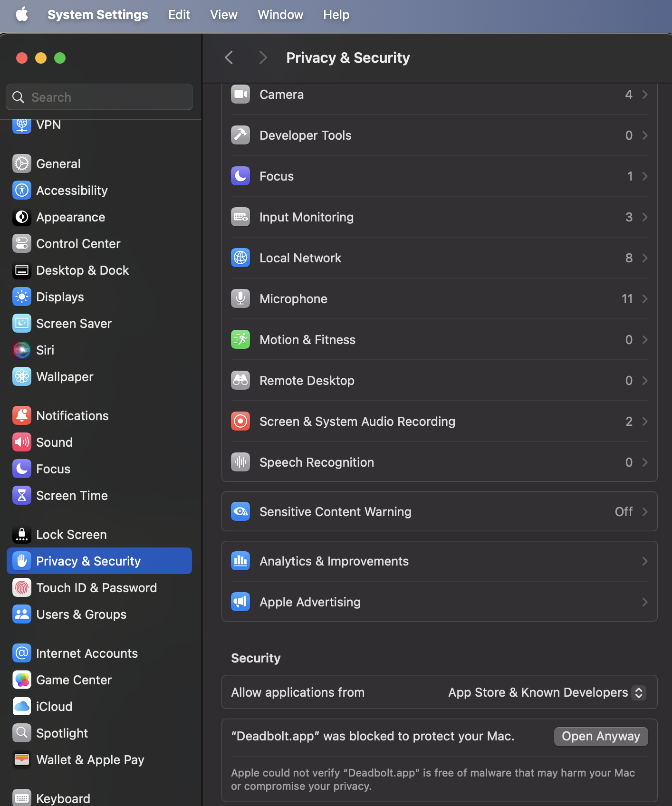
Task: Open the System Settings menu
Action: click(98, 15)
